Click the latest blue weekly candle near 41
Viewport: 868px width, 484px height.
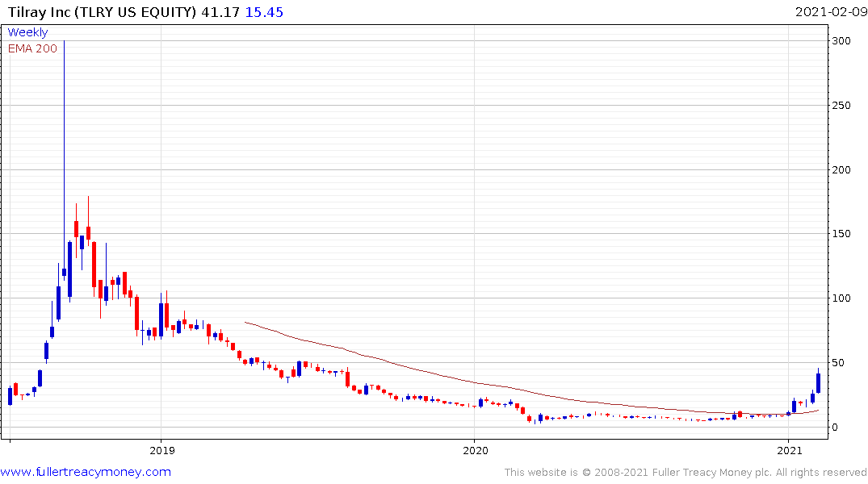(x=818, y=382)
